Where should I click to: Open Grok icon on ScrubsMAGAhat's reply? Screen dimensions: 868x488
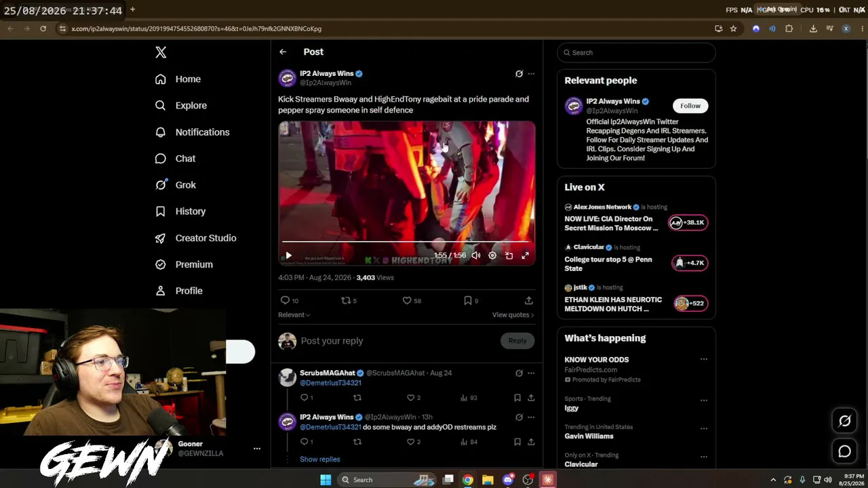519,373
